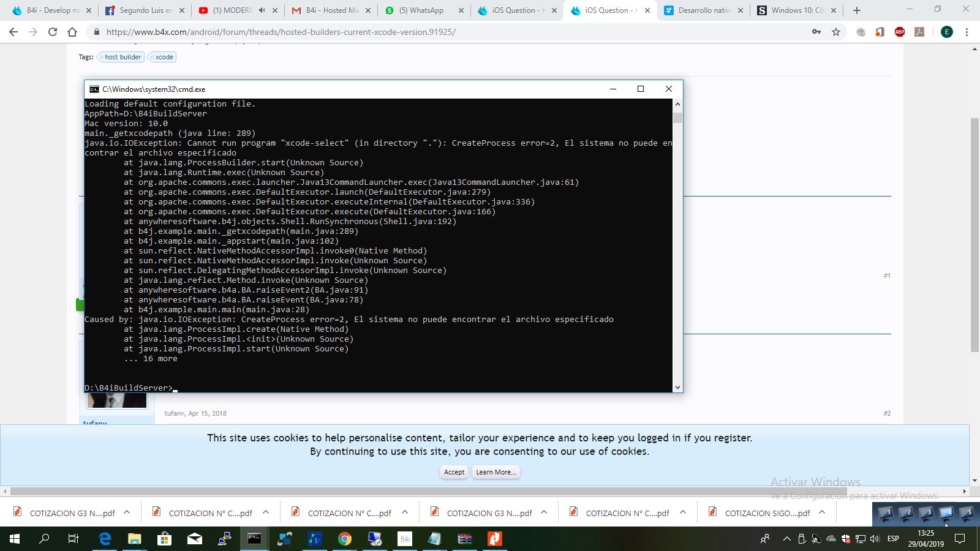Open post permalink #1
Image resolution: width=980 pixels, height=551 pixels.
click(x=887, y=275)
